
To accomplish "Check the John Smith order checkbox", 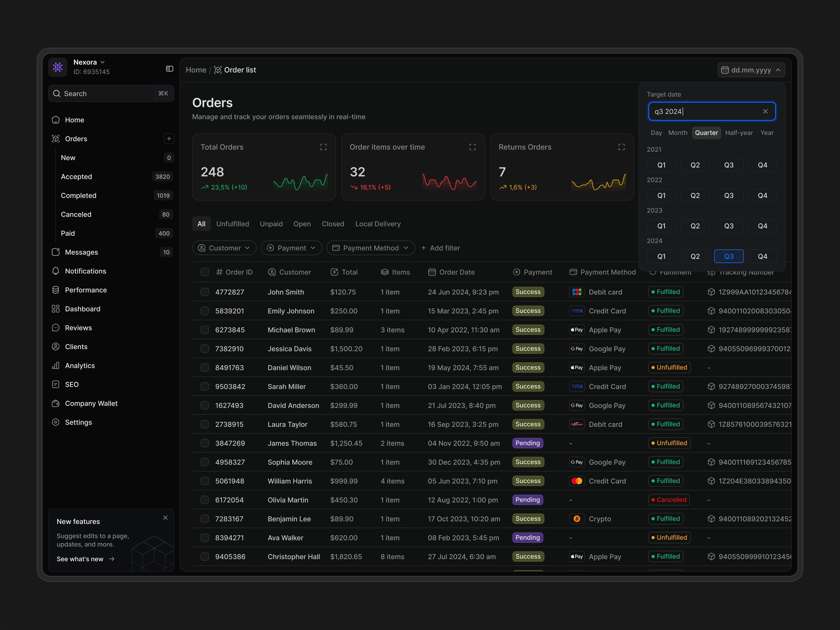I will 205,292.
